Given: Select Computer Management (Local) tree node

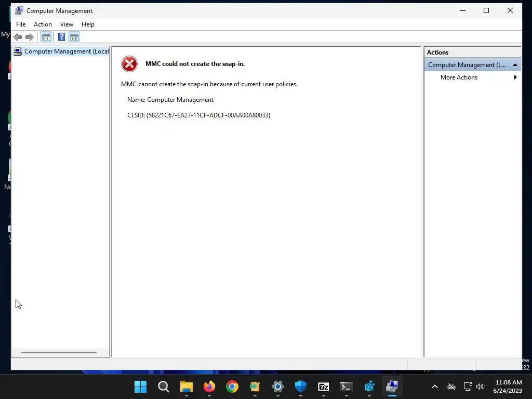Looking at the screenshot, I should tap(61, 51).
